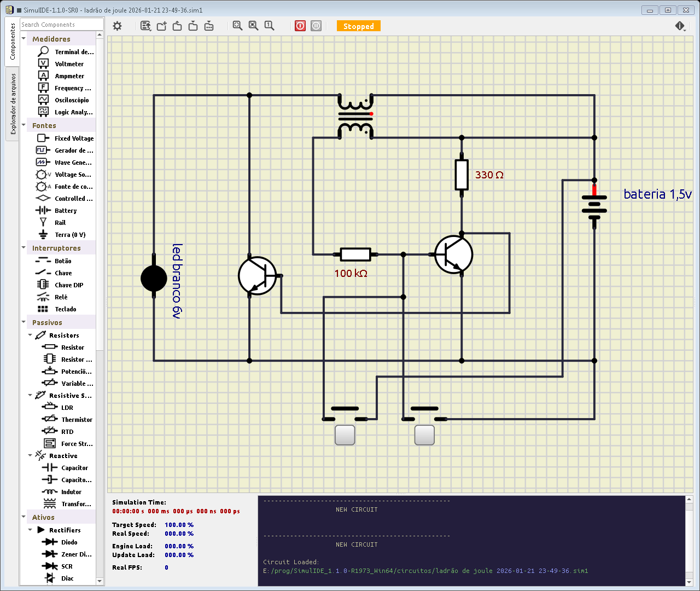Click the folder icon with down arrow
Image resolution: width=700 pixels, height=591 pixels.
click(x=193, y=26)
